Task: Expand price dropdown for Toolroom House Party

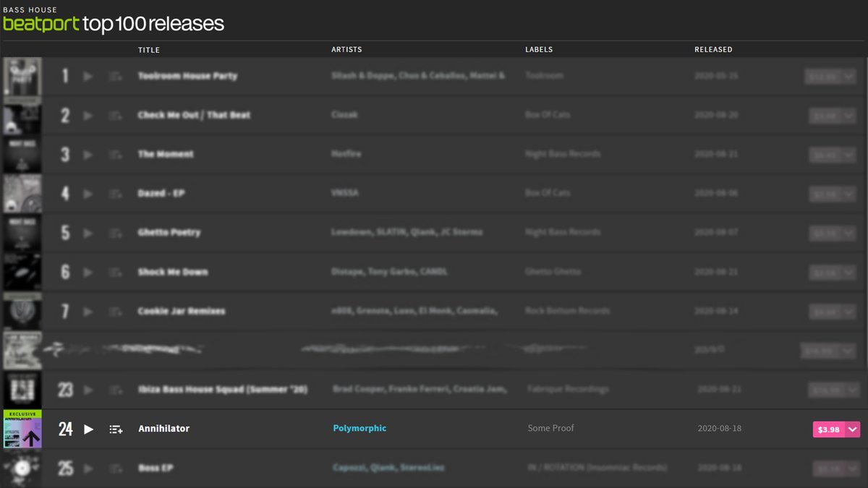Action: 850,77
